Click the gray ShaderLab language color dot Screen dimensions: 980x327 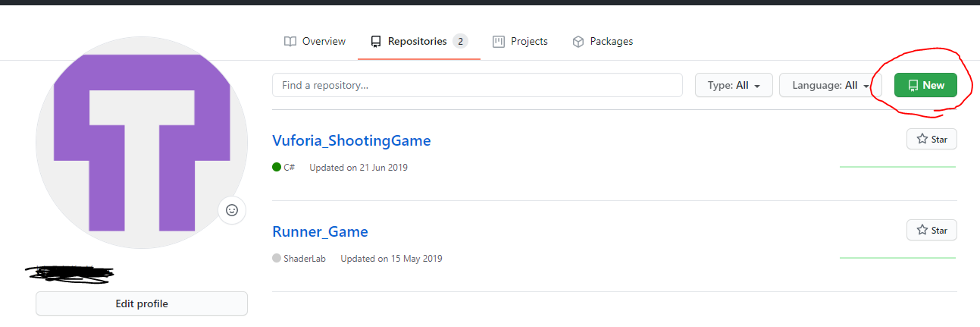coord(277,258)
